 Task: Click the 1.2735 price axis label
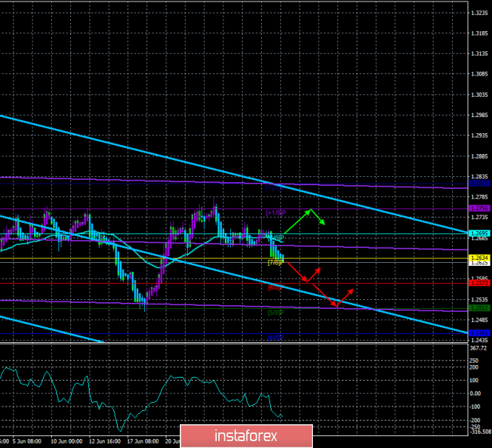point(479,217)
